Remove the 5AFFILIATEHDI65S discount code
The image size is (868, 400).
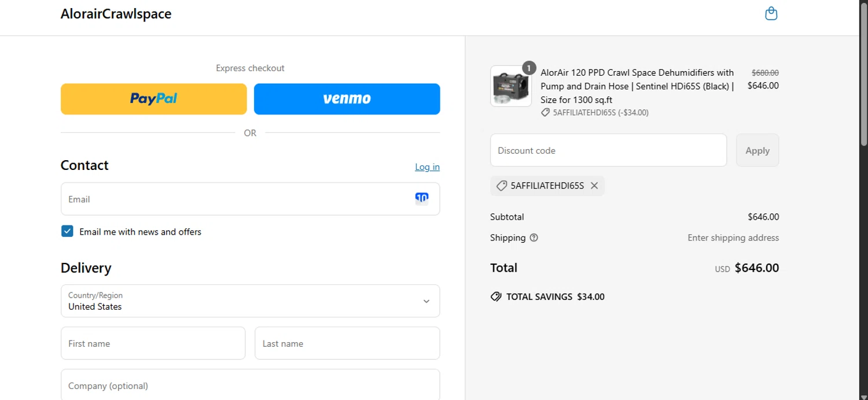pyautogui.click(x=594, y=186)
